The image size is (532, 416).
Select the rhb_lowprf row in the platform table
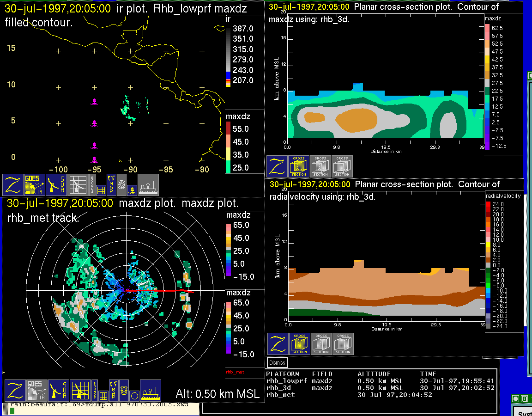point(286,381)
